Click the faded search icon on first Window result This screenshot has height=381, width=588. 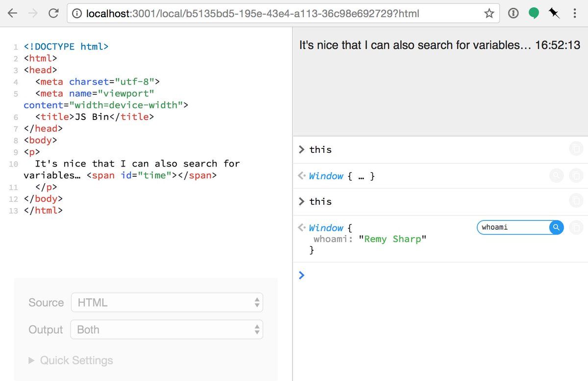[x=556, y=176]
